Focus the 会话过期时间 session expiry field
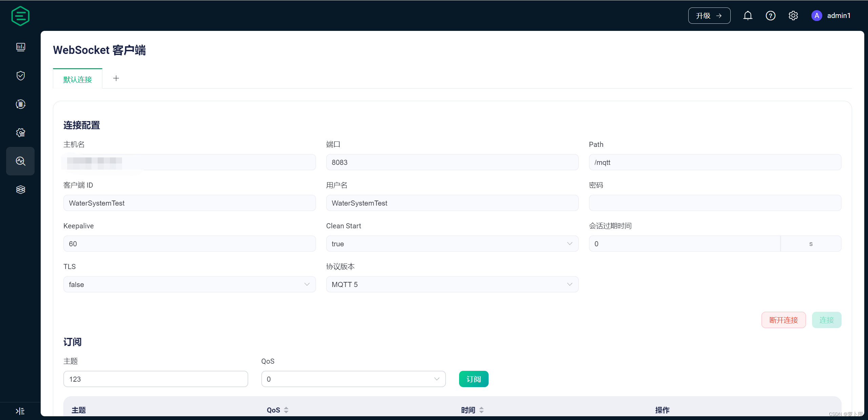Screen dimensions: 868x420 tap(685, 244)
